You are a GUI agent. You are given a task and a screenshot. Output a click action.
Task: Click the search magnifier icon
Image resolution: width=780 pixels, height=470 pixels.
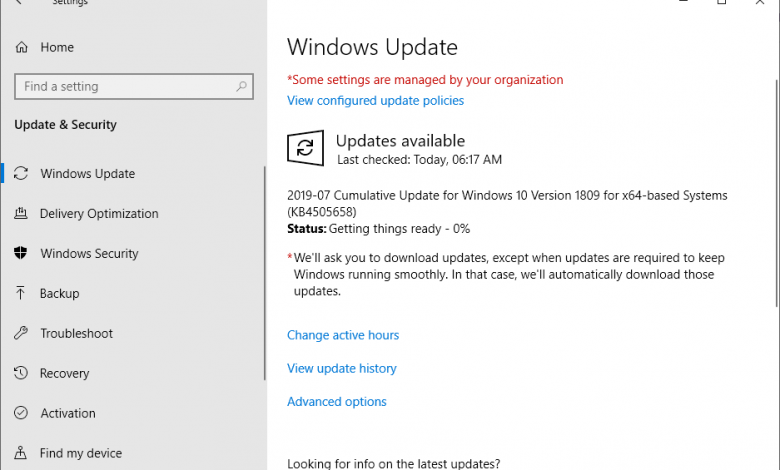coord(241,87)
